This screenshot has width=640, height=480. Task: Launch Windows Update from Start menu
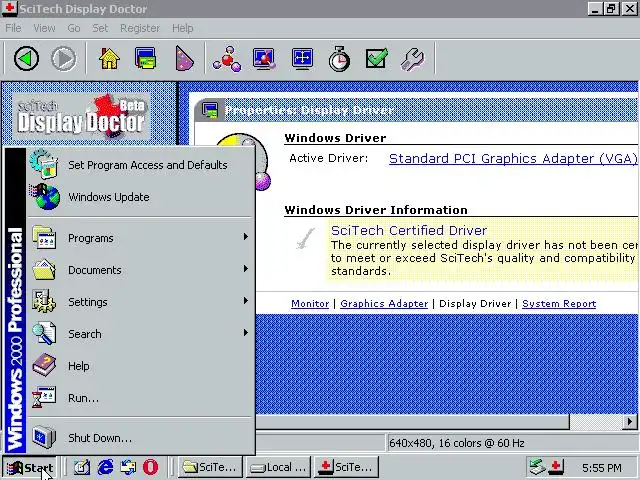(140, 197)
